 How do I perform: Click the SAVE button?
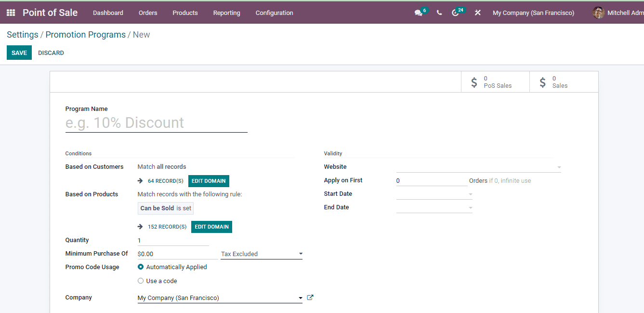coord(19,52)
